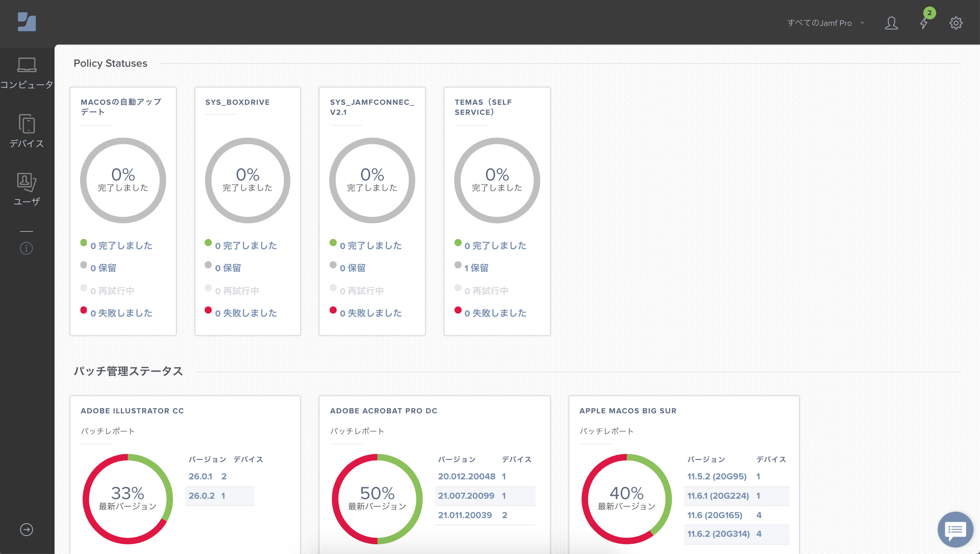The height and width of the screenshot is (554, 980).
Task: Click the dropdown chevron next to Jamf Pro
Action: 862,23
